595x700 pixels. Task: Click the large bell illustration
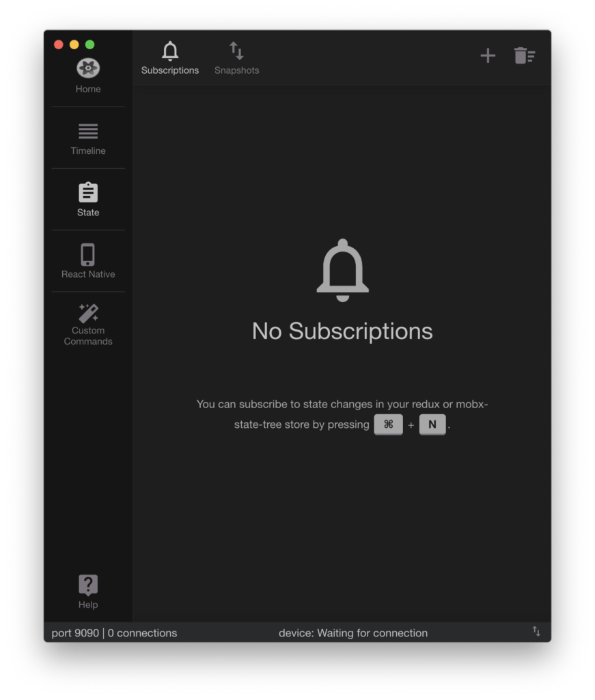pyautogui.click(x=342, y=271)
